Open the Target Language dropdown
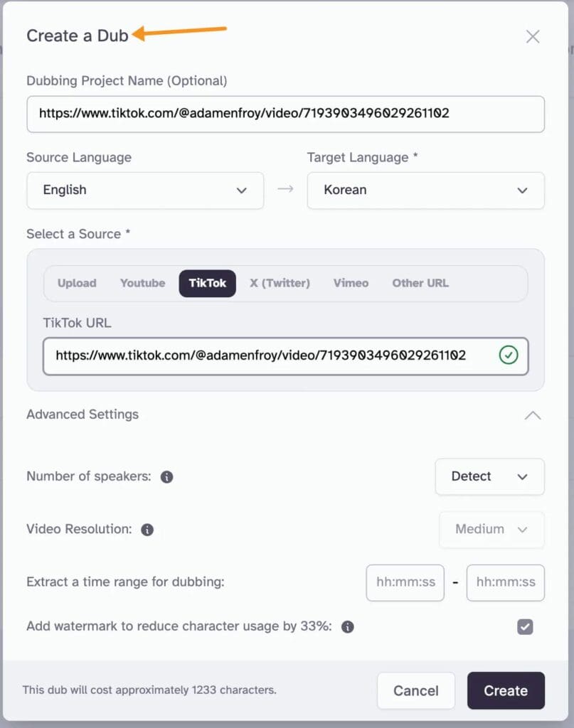This screenshot has width=574, height=728. [425, 191]
